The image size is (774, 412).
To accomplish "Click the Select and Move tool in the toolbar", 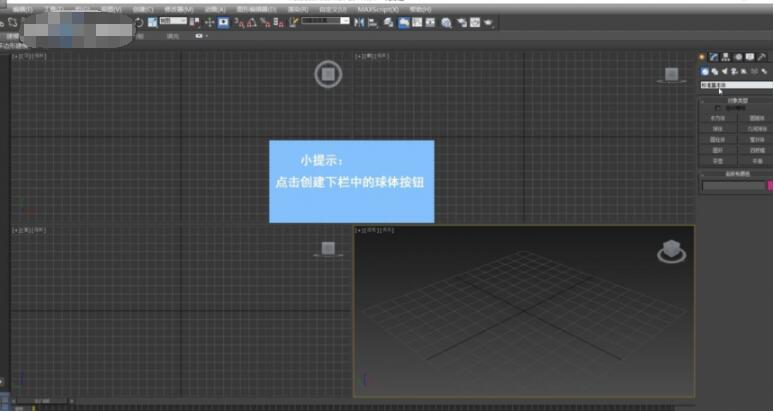I will (209, 22).
